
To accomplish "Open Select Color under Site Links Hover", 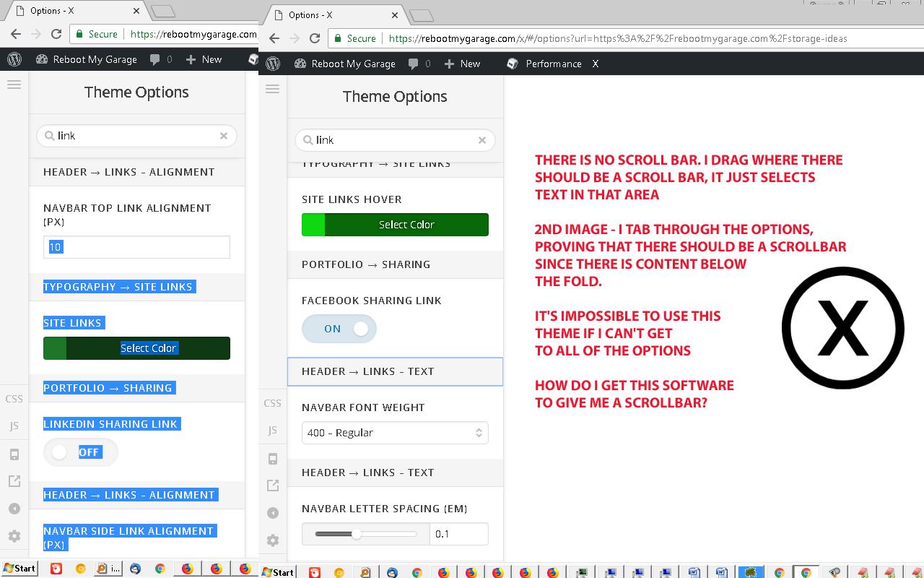I will tap(395, 225).
